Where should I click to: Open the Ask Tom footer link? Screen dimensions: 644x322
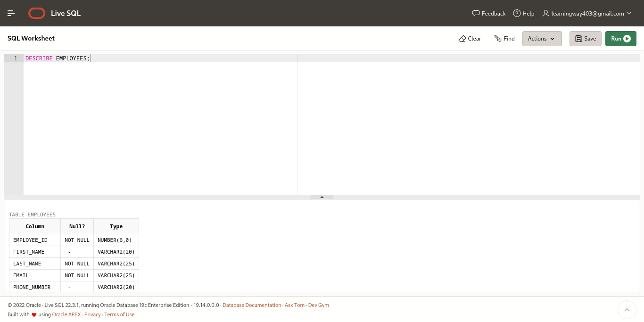[x=294, y=305]
